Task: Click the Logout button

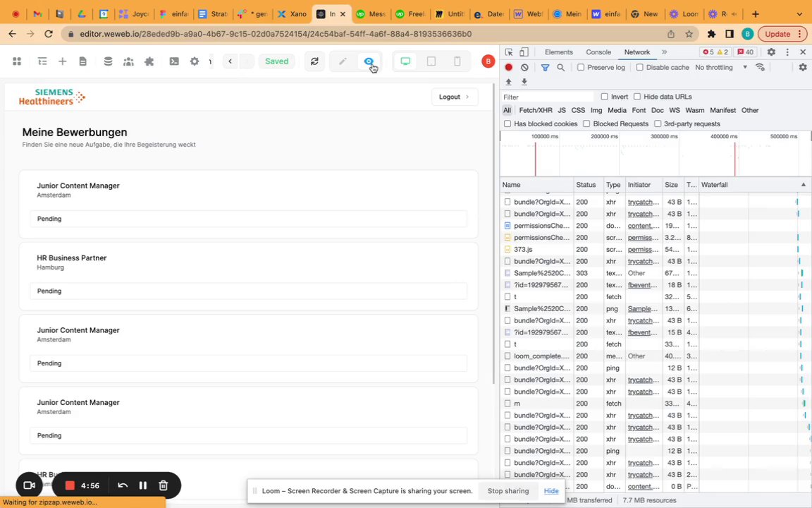Action: (454, 97)
